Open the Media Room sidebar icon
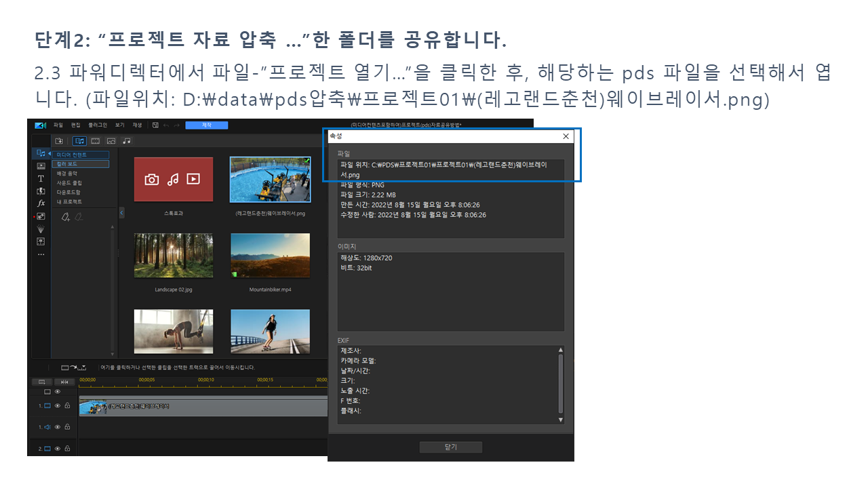 [x=41, y=153]
